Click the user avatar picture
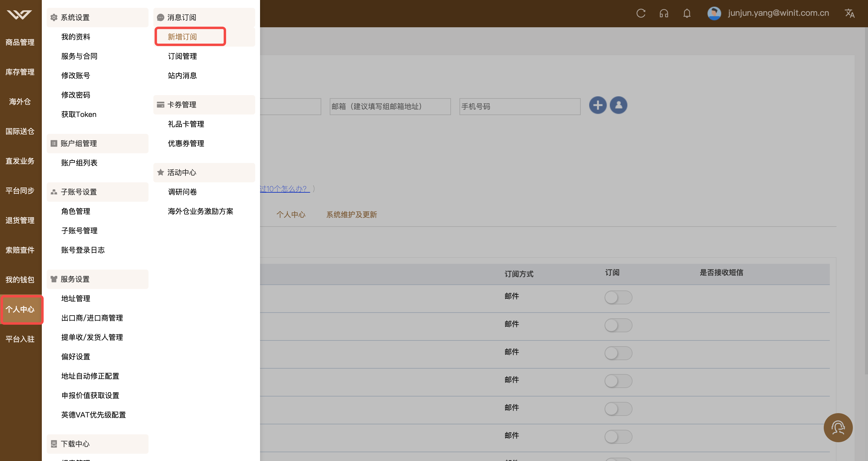The width and height of the screenshot is (868, 461). coord(714,13)
